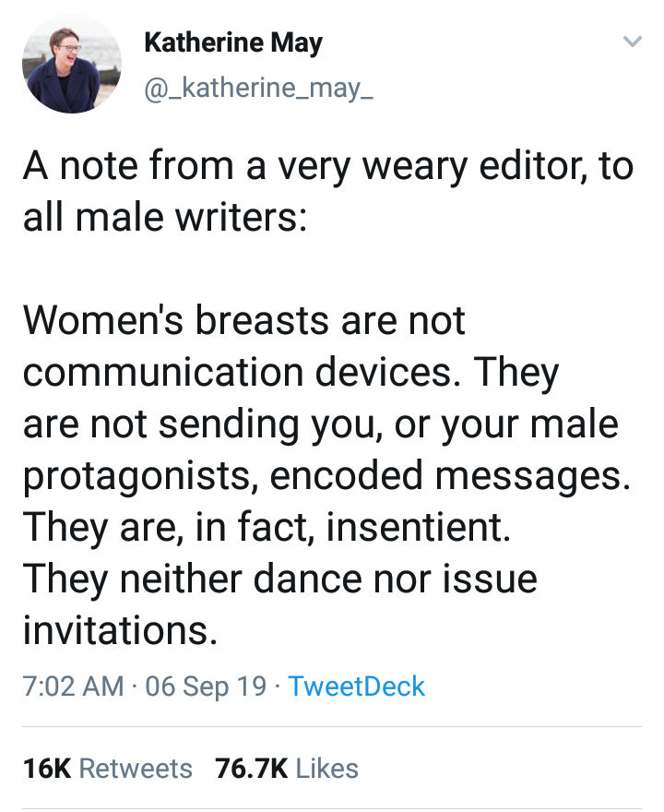Click the word 'Retweets' label

136,768
